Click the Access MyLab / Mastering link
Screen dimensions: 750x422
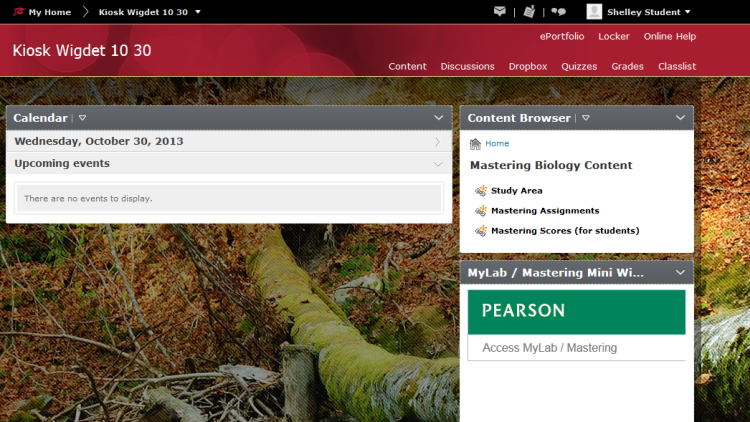pyautogui.click(x=549, y=348)
